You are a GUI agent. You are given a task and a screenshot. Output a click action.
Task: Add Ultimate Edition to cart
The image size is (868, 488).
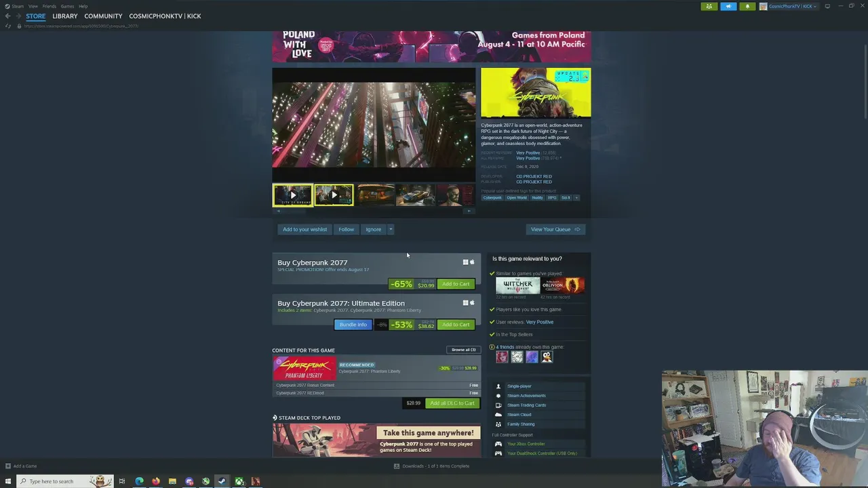(456, 325)
